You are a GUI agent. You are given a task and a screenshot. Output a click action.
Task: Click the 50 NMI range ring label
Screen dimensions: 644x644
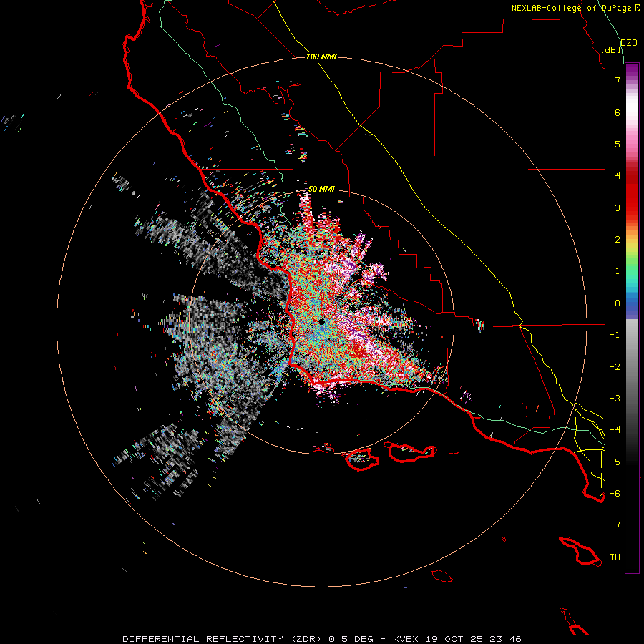pos(321,189)
